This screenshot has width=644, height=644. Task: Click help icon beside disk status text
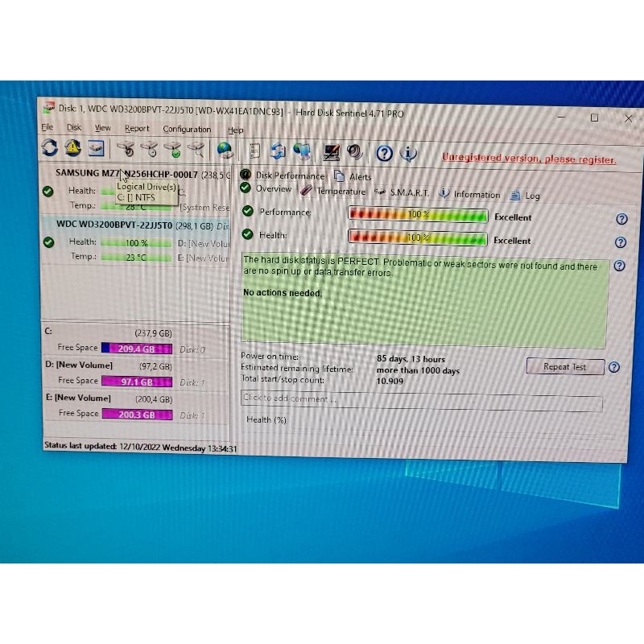coord(619,266)
